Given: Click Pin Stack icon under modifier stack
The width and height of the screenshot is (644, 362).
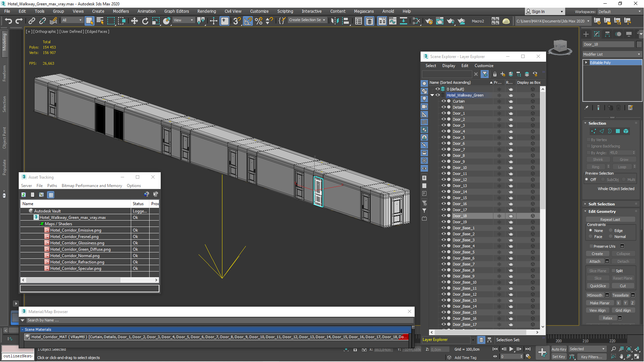Looking at the screenshot, I should click(586, 108).
